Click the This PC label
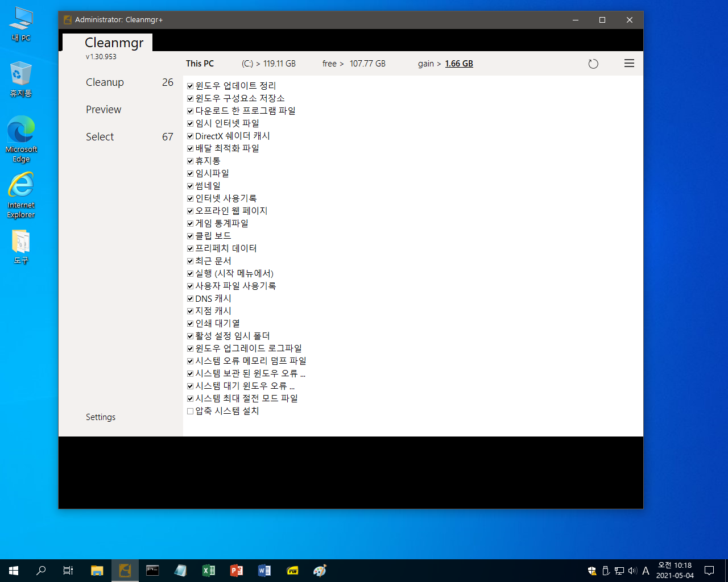The height and width of the screenshot is (582, 728). click(200, 64)
